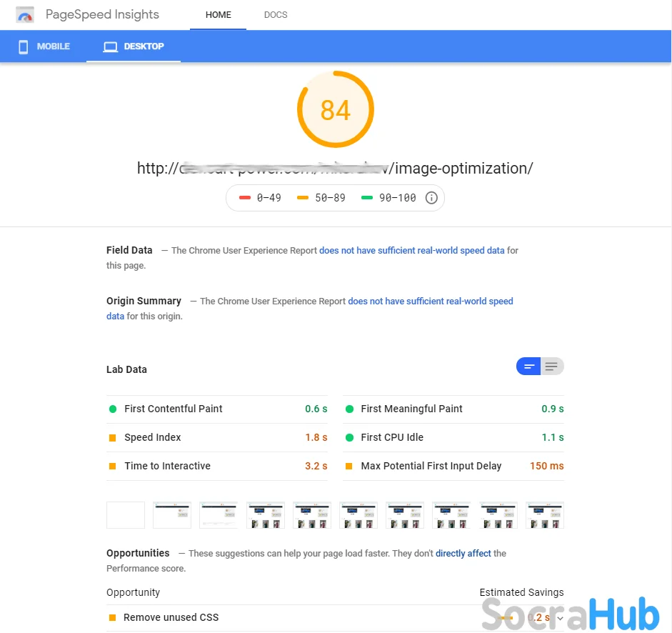Open the Field Data insufficient speed data link
The image size is (672, 633).
(411, 251)
